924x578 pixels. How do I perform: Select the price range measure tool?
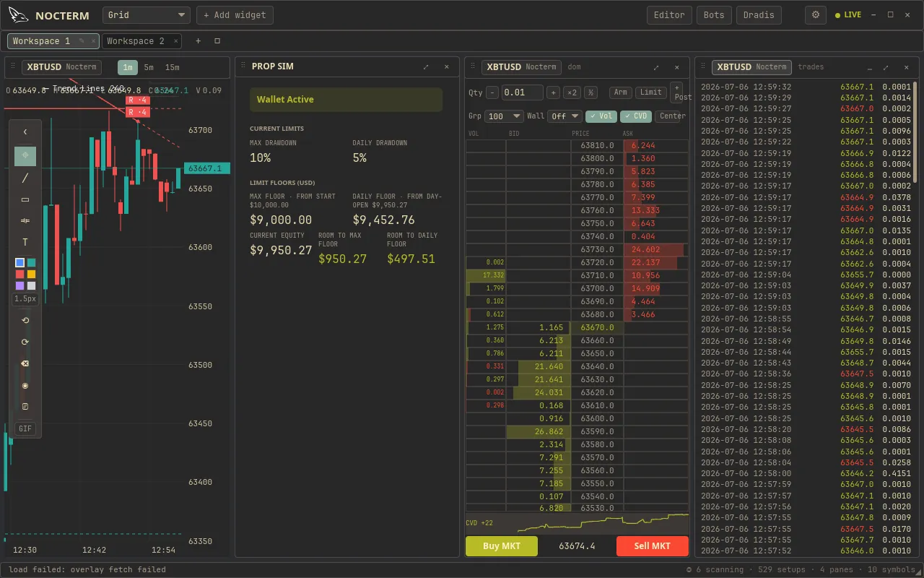(x=25, y=220)
